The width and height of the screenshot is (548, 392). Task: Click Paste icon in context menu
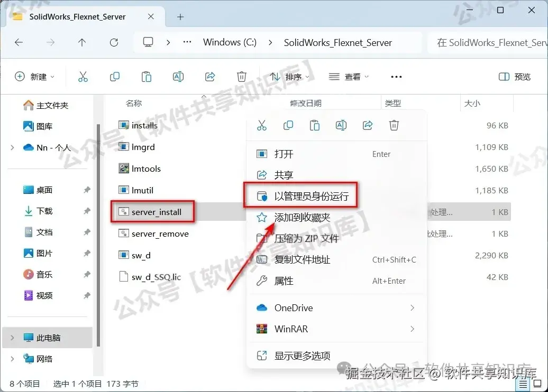tap(315, 125)
